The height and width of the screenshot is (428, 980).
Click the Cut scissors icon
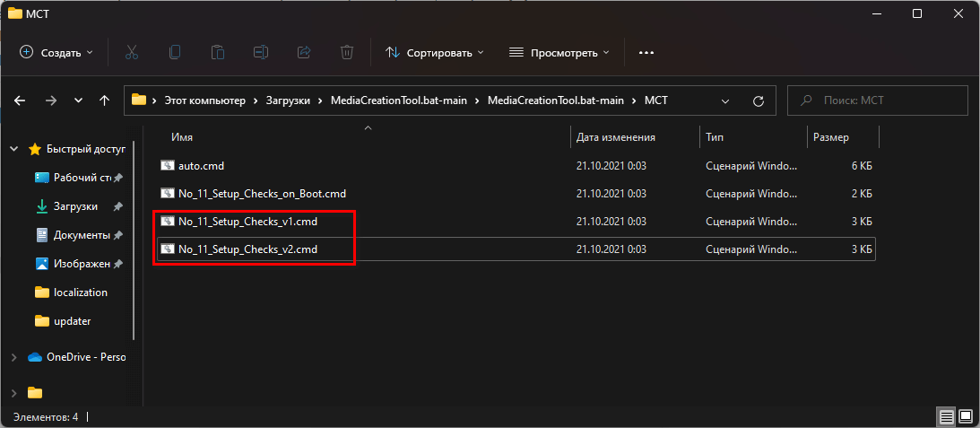tap(132, 53)
